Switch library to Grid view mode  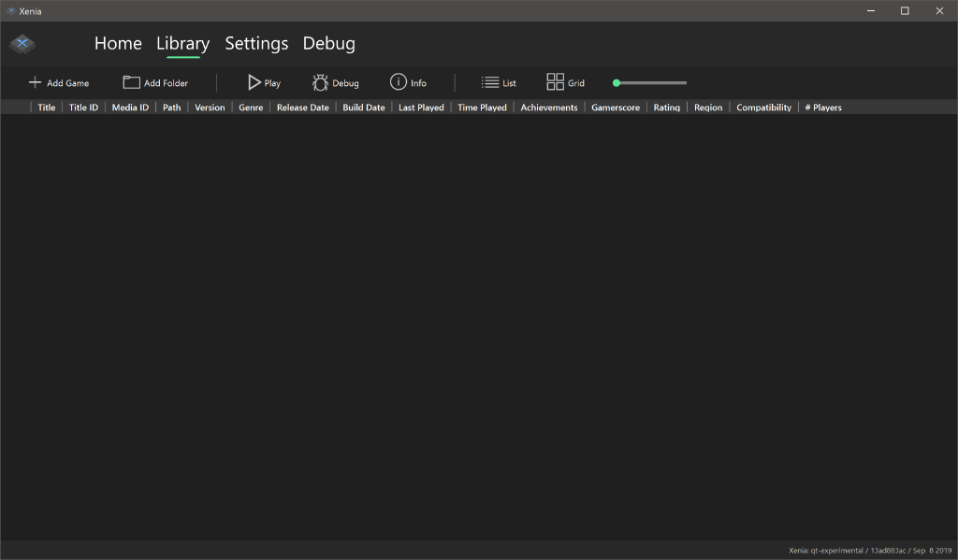[565, 82]
